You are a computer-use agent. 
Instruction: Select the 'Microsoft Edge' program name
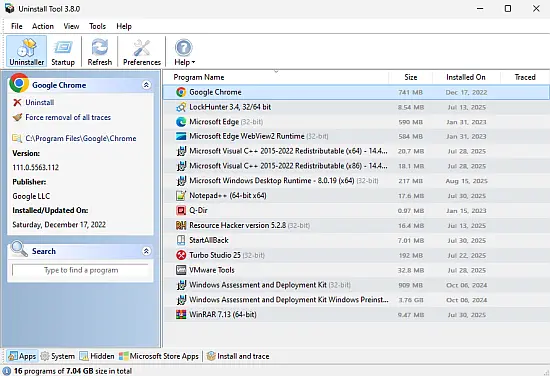(214, 122)
